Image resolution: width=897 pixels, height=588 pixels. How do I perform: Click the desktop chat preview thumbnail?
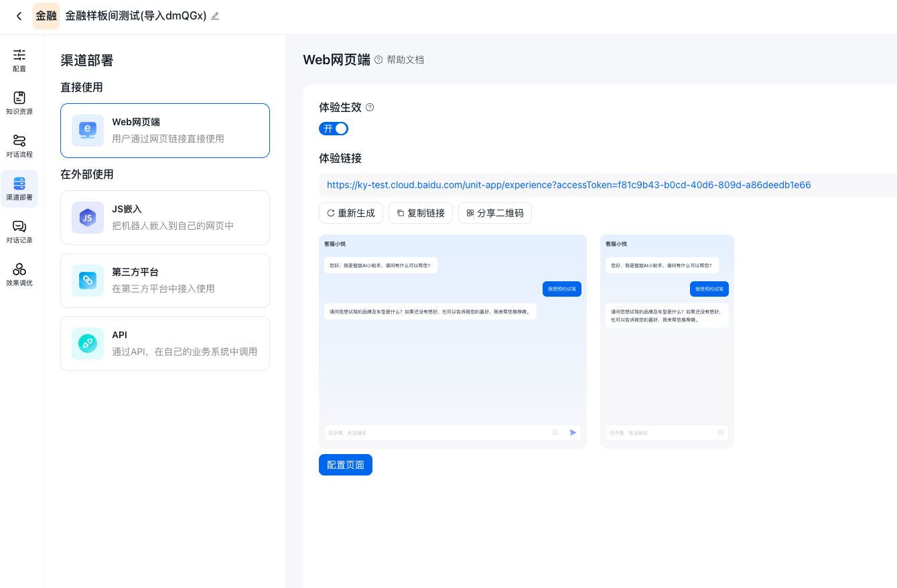coord(453,342)
